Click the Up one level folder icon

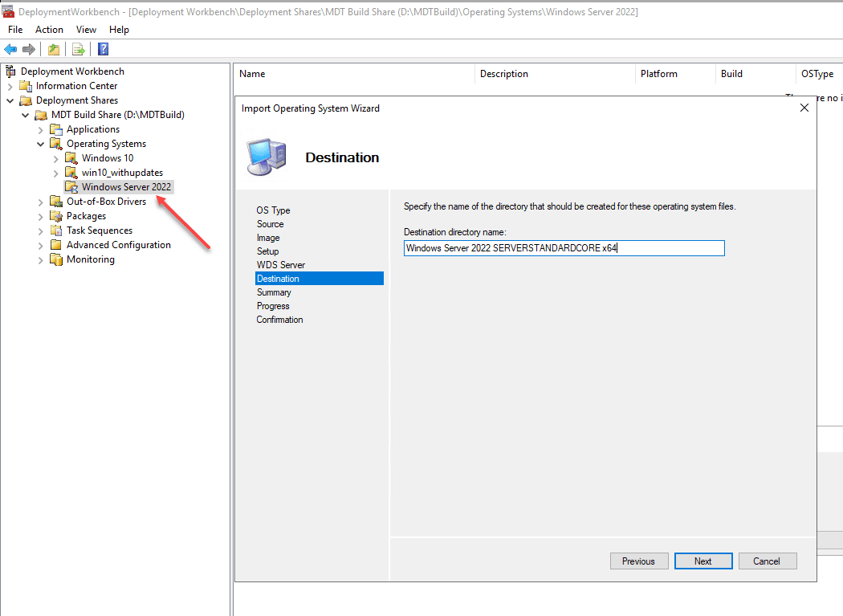pos(54,50)
